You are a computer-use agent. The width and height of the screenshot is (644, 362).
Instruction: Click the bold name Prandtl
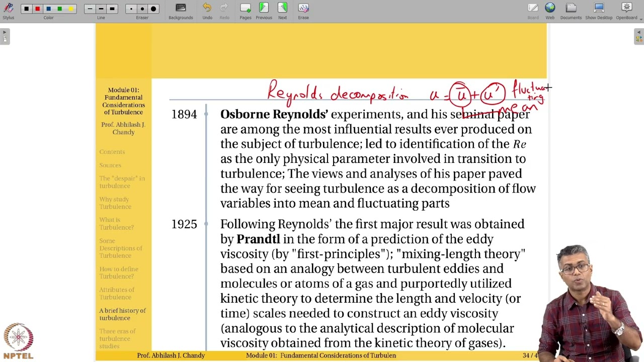pyautogui.click(x=258, y=239)
